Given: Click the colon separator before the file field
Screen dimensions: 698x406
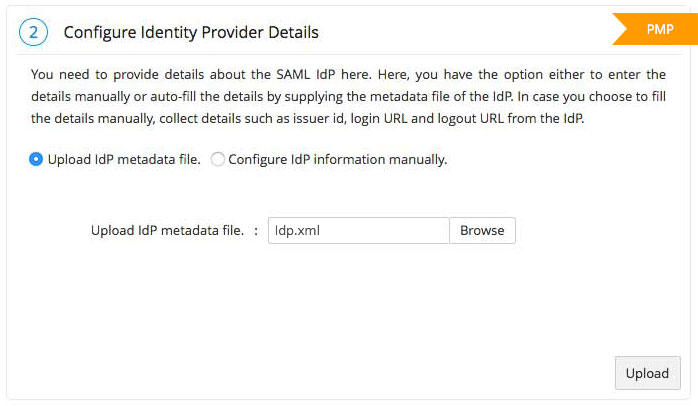Looking at the screenshot, I should [x=256, y=230].
